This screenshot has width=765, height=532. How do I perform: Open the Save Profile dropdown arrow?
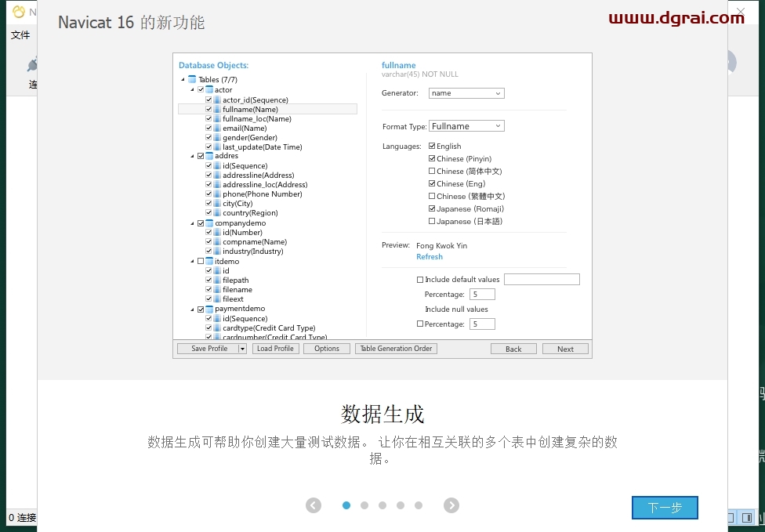click(x=242, y=349)
